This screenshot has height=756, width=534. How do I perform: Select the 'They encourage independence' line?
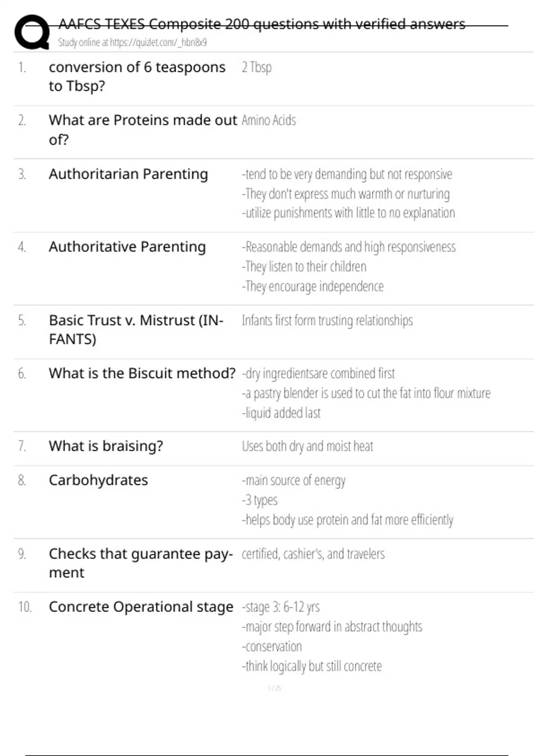[x=312, y=286]
